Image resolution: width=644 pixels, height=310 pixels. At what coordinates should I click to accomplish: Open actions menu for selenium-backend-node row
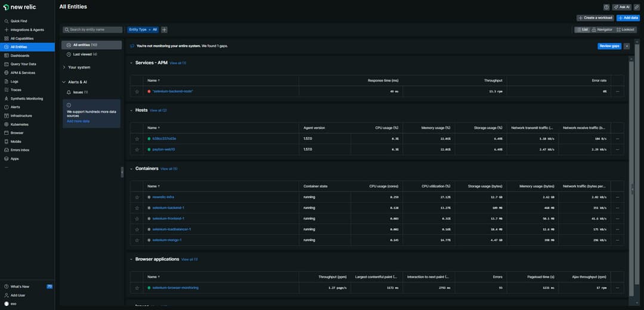(x=617, y=92)
